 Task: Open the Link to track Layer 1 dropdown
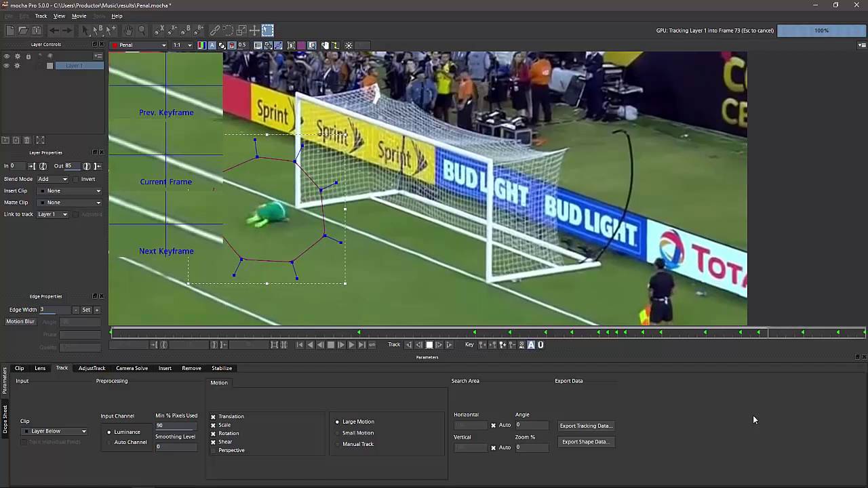click(52, 214)
